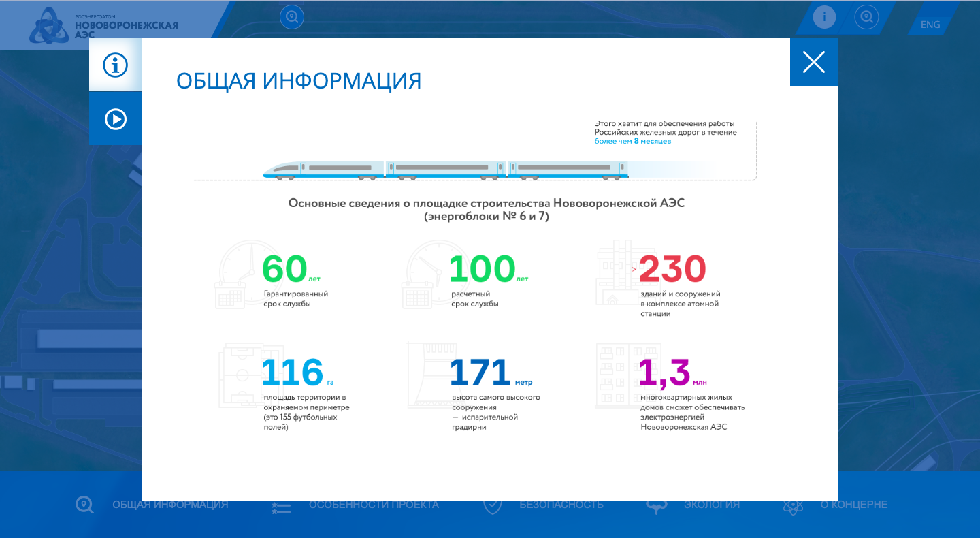Screen dimensions: 980x538
Task: Click the green 60 лет statistic
Action: click(285, 270)
